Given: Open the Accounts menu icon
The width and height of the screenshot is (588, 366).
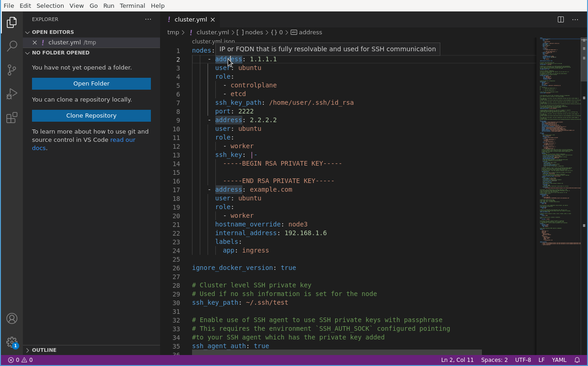Looking at the screenshot, I should [12, 319].
